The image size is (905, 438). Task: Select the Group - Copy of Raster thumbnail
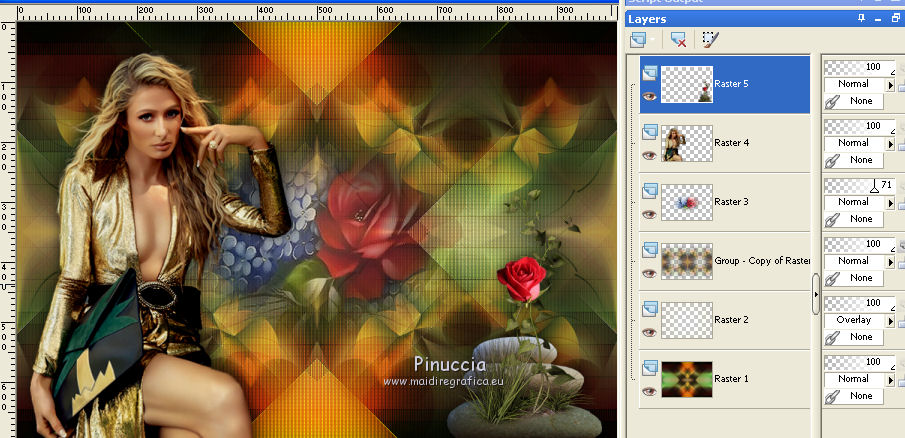(x=687, y=261)
